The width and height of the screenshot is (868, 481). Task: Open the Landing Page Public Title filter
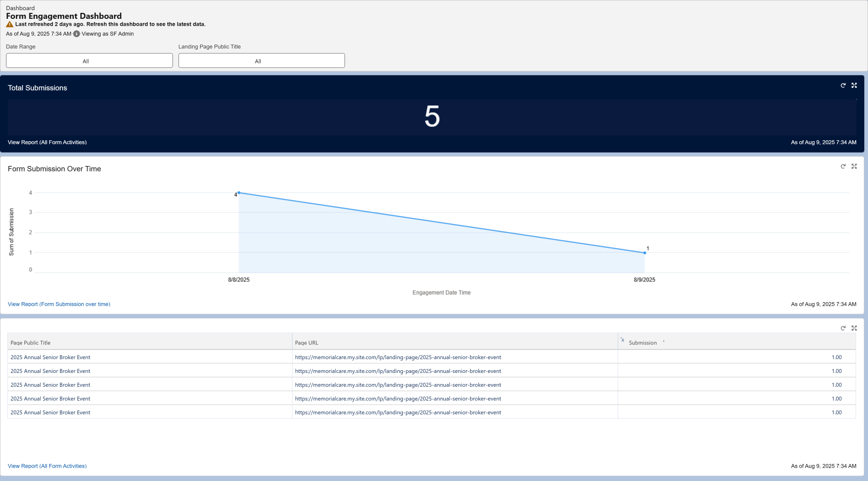tap(262, 61)
